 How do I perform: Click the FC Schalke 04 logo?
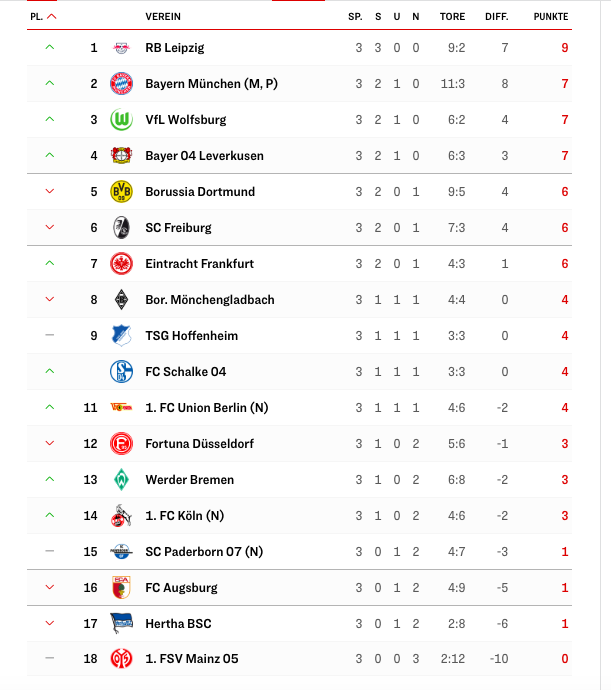(x=121, y=371)
